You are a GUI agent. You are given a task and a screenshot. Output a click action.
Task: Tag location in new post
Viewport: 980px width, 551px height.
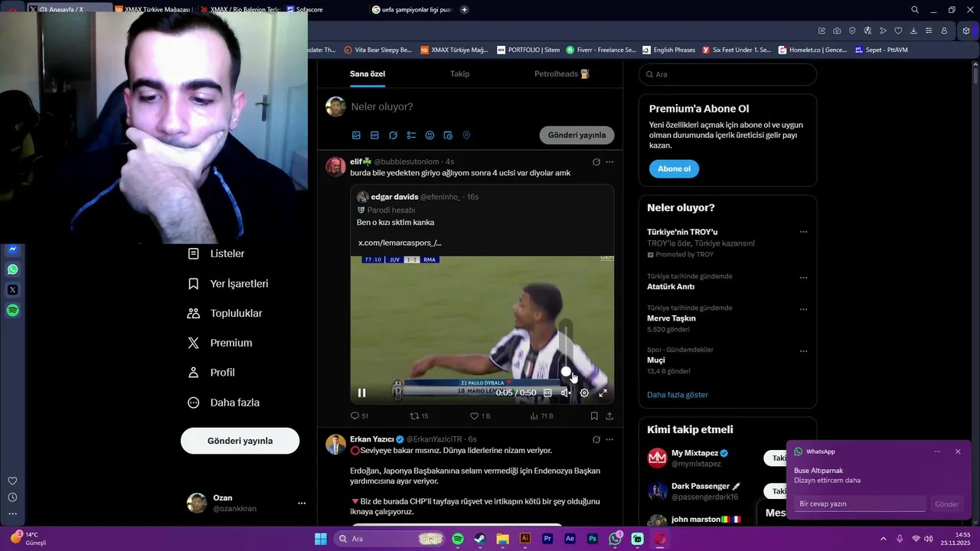pos(466,135)
